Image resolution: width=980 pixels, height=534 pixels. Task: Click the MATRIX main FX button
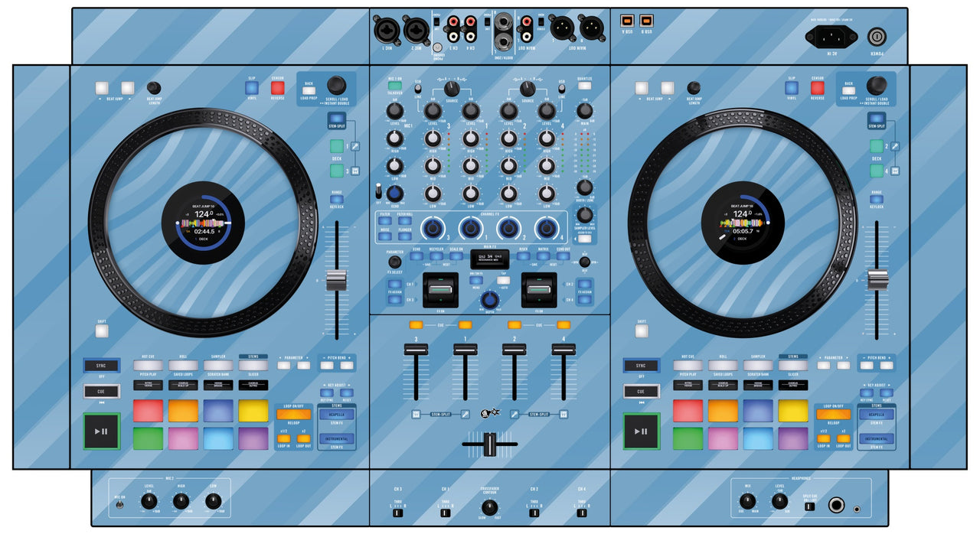click(x=543, y=256)
